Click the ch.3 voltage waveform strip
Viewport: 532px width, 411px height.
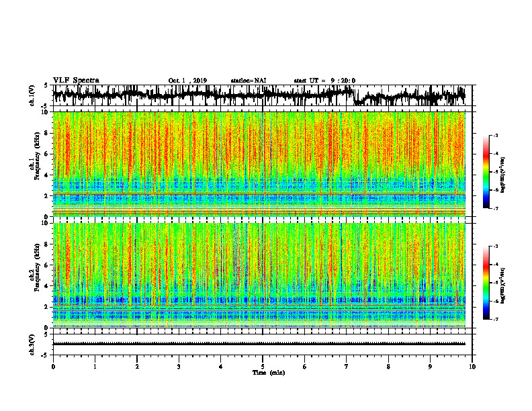[x=262, y=345]
